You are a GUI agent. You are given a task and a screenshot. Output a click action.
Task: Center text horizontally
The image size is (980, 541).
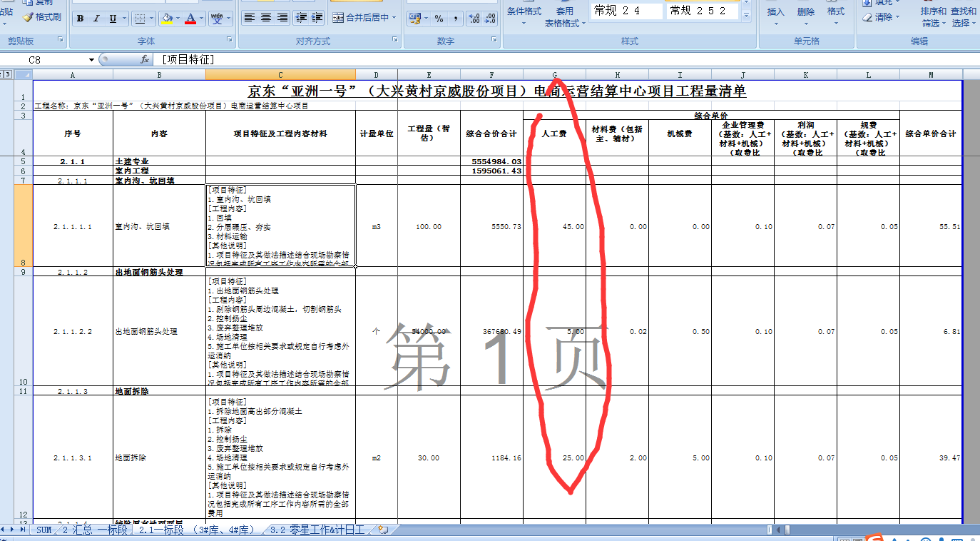(266, 18)
